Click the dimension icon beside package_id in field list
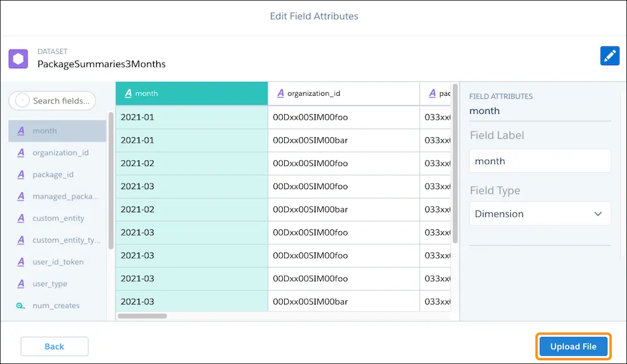This screenshot has height=364, width=627. click(21, 175)
